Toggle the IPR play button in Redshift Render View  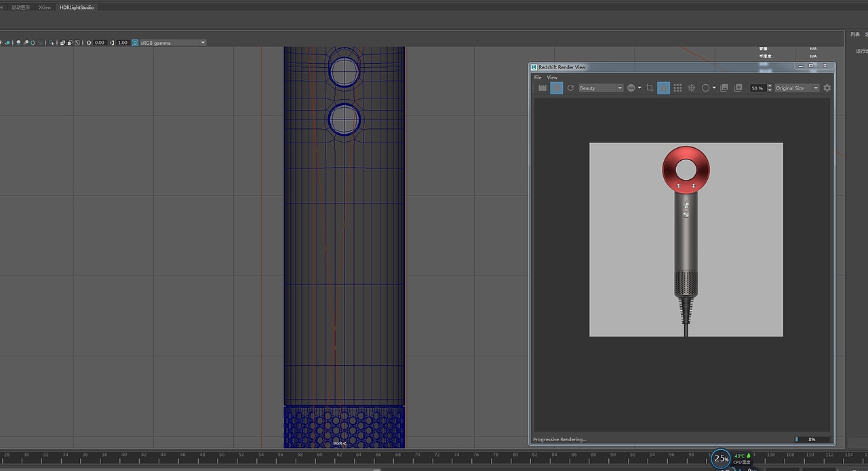[557, 88]
